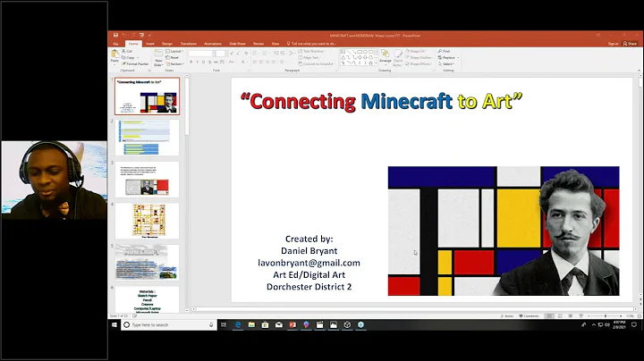Click the Windows search box
This screenshot has width=644, height=361.
tap(169, 324)
